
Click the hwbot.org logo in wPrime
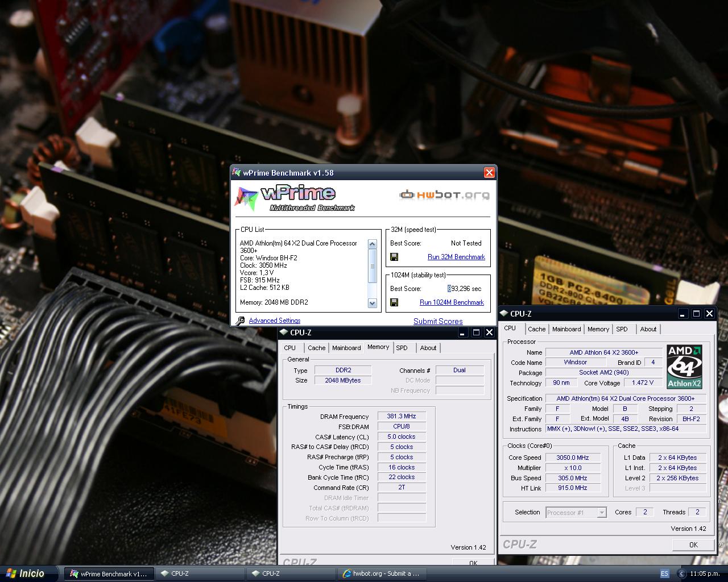tap(444, 195)
